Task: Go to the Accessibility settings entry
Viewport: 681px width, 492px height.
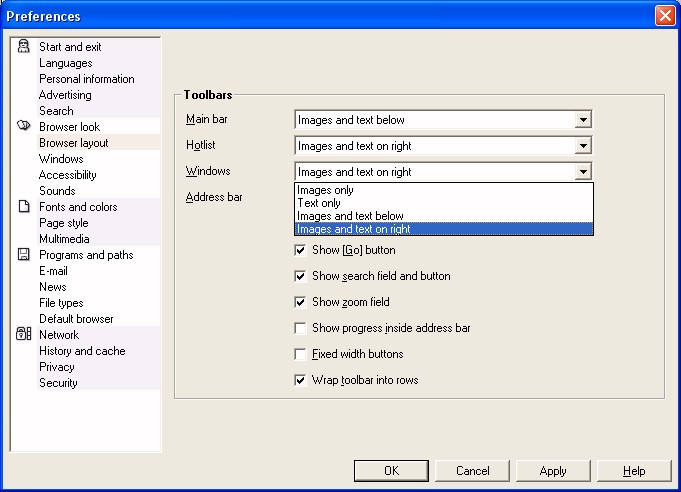Action: pos(68,175)
